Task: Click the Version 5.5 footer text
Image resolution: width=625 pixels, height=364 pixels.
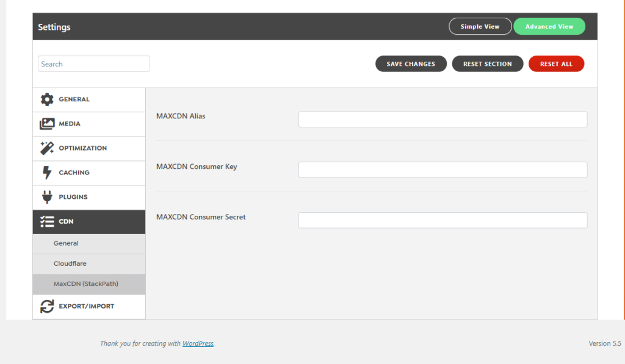Action: tap(605, 343)
